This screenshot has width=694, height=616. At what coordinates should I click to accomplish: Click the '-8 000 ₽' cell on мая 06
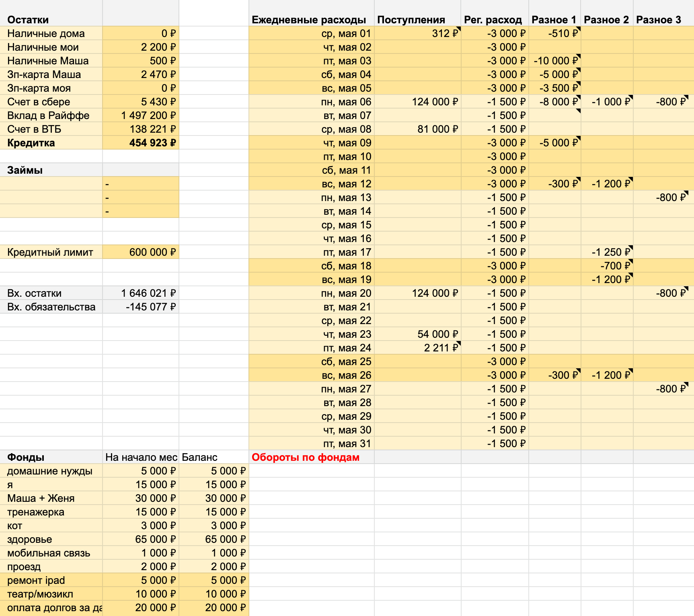point(555,102)
